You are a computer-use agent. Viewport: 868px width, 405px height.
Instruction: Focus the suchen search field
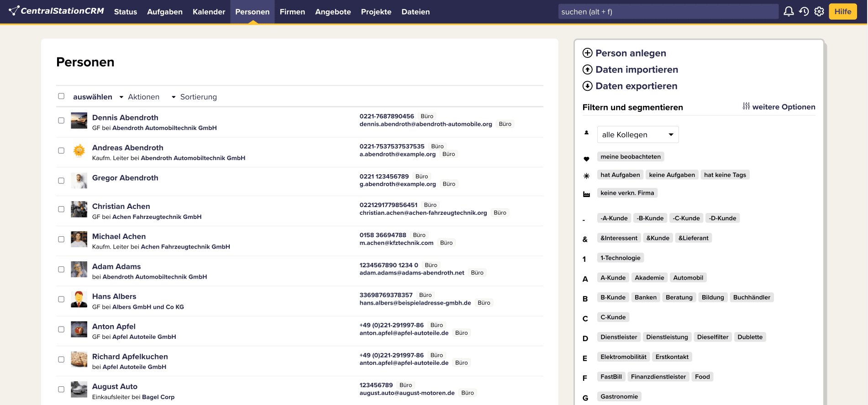668,12
